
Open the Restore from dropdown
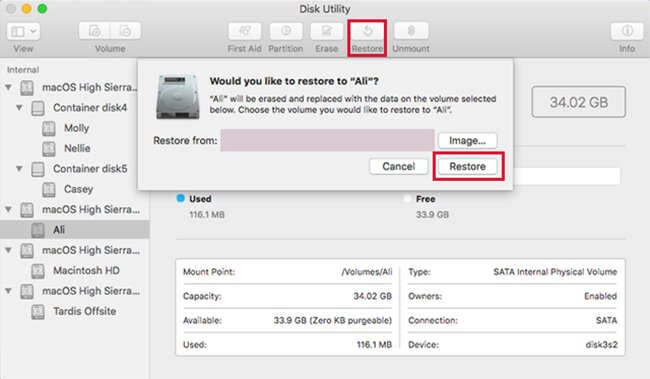[x=327, y=140]
